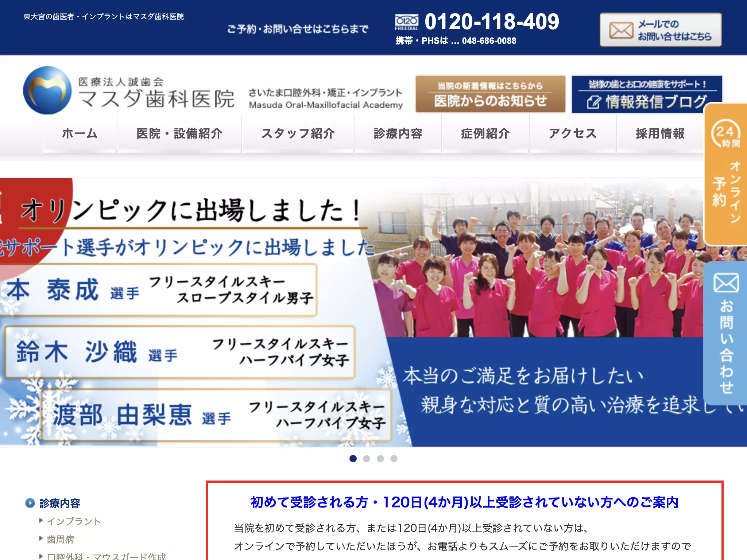Image resolution: width=747 pixels, height=560 pixels.
Task: Click 泰成 選手 slopestyle slide panel
Action: coord(159,290)
